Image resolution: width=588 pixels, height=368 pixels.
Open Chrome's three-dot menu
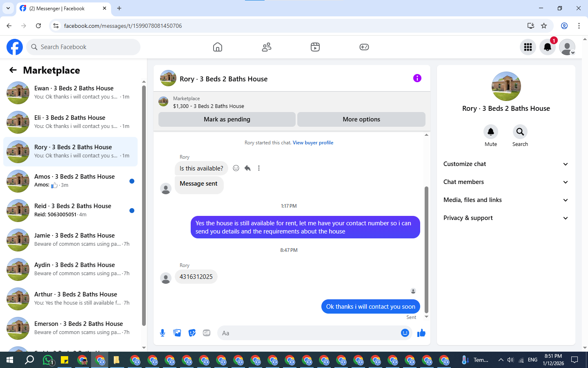[x=579, y=26]
